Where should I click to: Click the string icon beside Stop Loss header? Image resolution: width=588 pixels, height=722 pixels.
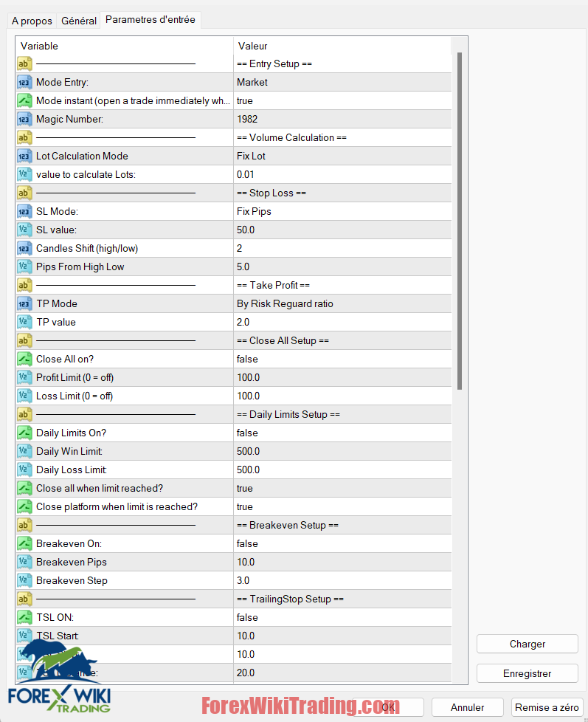[24, 193]
